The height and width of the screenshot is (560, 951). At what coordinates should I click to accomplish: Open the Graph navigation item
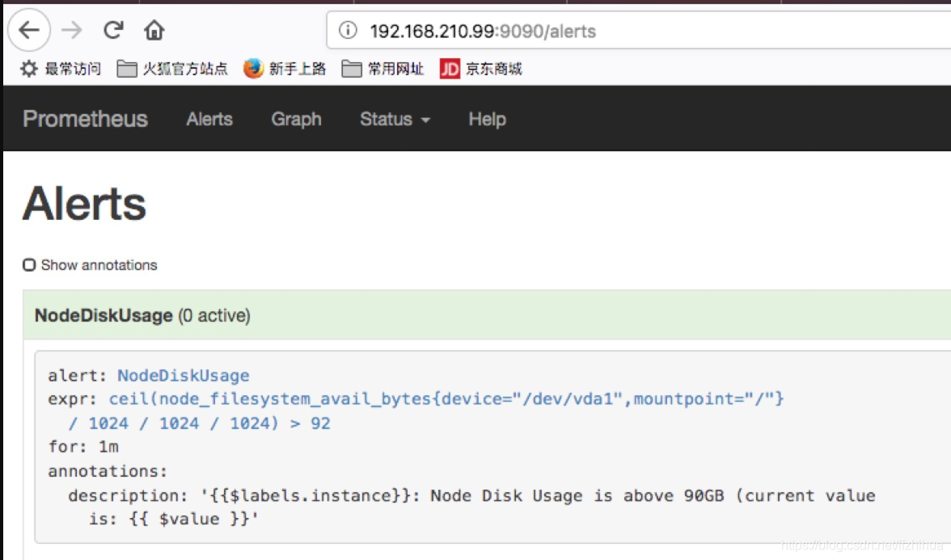coord(296,119)
